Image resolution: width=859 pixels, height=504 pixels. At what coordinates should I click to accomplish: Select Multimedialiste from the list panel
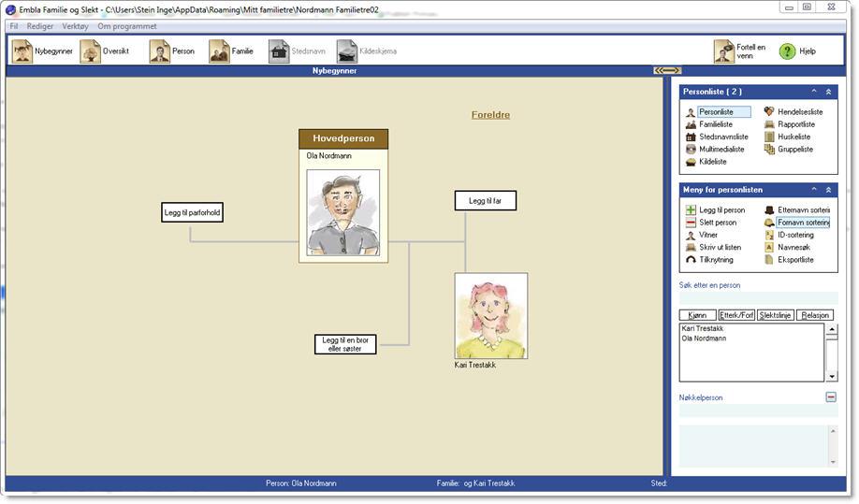pos(721,149)
